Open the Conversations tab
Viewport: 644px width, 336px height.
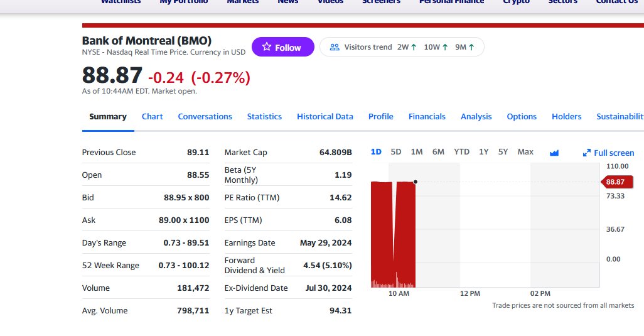tap(205, 117)
